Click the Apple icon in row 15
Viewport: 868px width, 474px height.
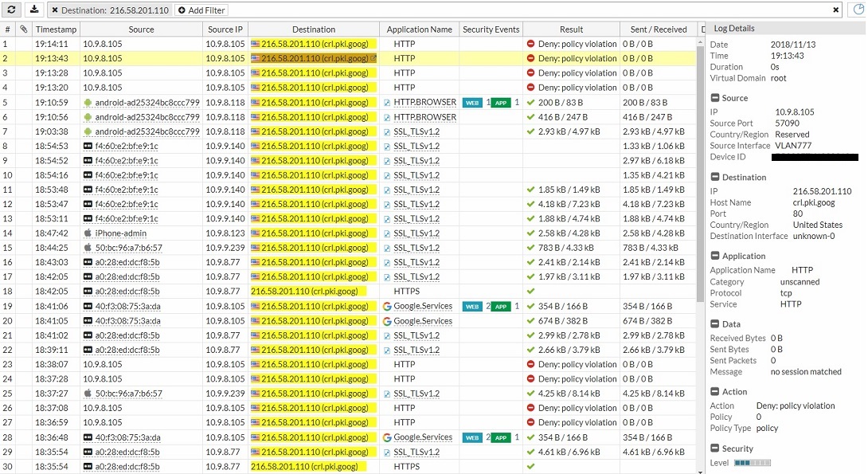(88, 248)
